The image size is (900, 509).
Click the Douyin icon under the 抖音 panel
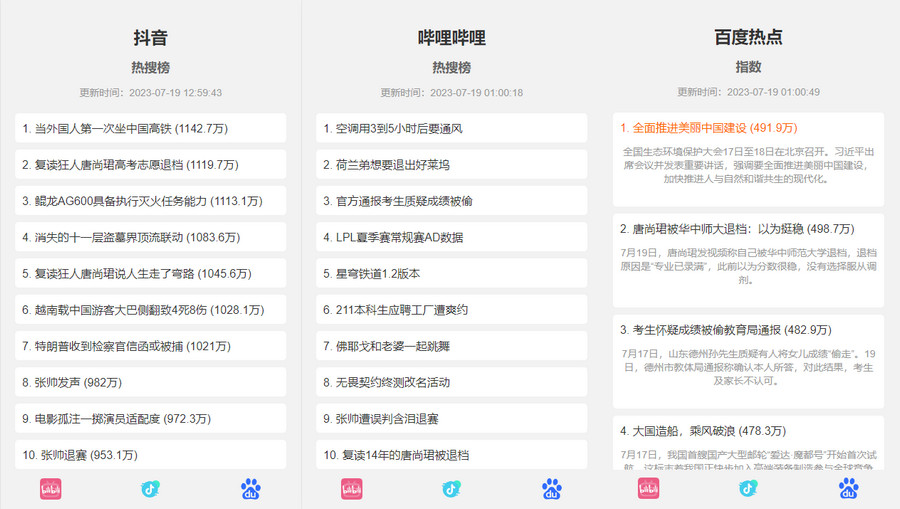tap(150, 489)
